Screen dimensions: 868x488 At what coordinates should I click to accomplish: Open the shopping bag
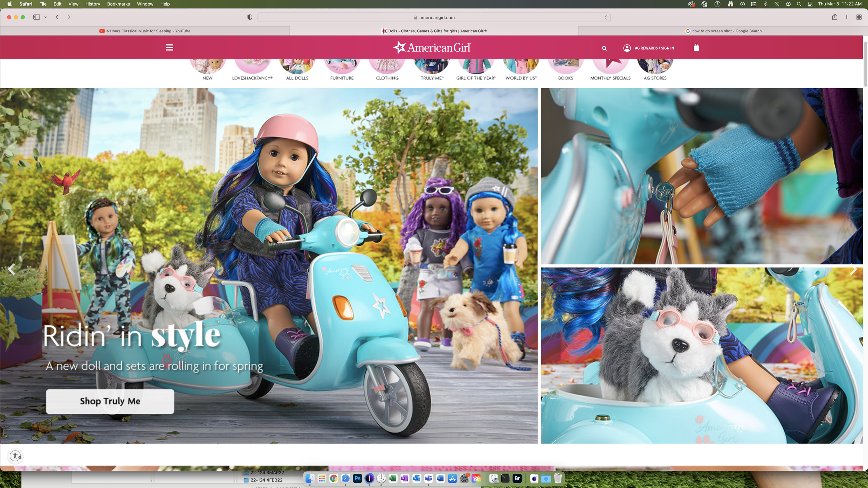[695, 48]
